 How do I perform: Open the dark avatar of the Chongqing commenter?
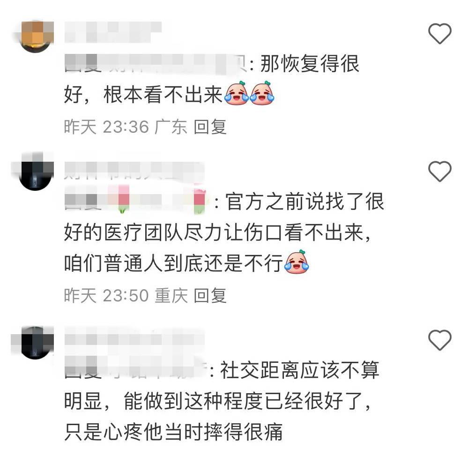click(35, 174)
